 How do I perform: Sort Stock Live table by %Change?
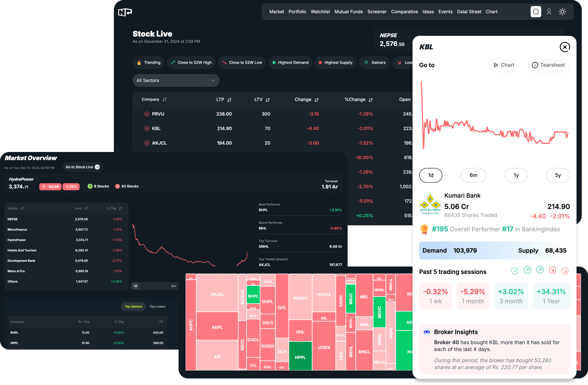coord(371,100)
